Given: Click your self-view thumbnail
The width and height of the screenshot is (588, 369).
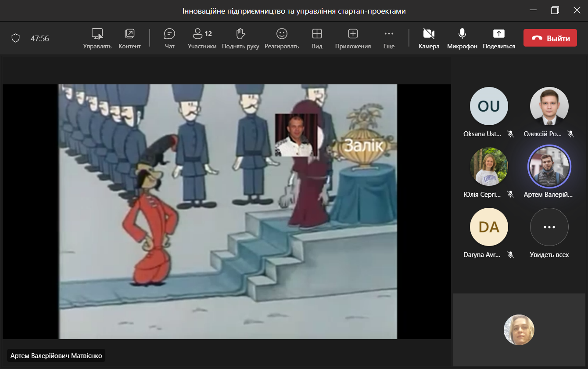Looking at the screenshot, I should click(519, 329).
